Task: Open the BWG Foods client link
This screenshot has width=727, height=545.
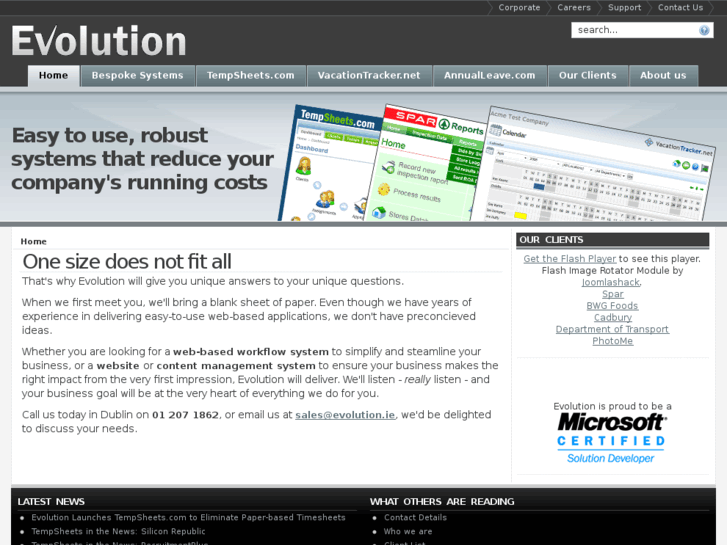Action: pos(612,306)
